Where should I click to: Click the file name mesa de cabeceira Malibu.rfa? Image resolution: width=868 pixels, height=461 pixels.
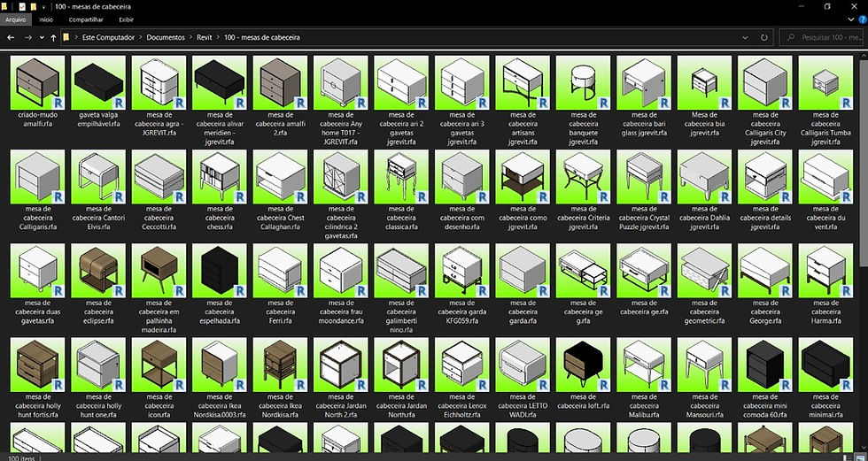(x=644, y=406)
